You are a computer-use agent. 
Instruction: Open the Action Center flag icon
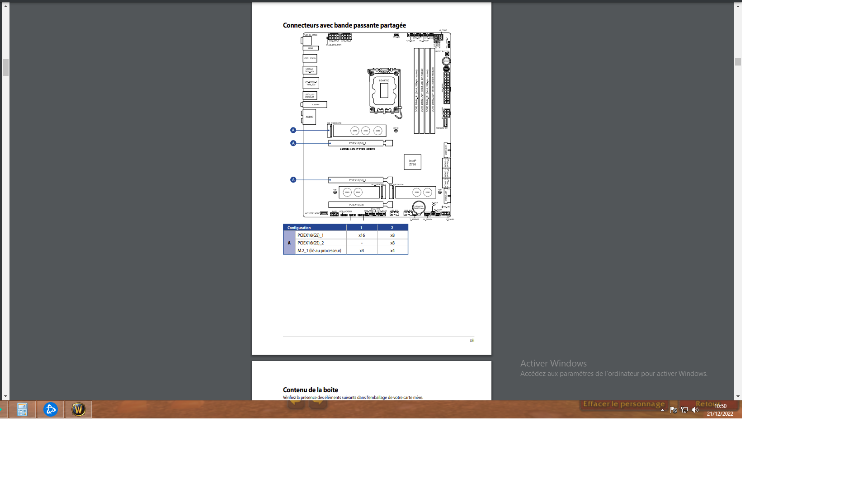tap(674, 410)
